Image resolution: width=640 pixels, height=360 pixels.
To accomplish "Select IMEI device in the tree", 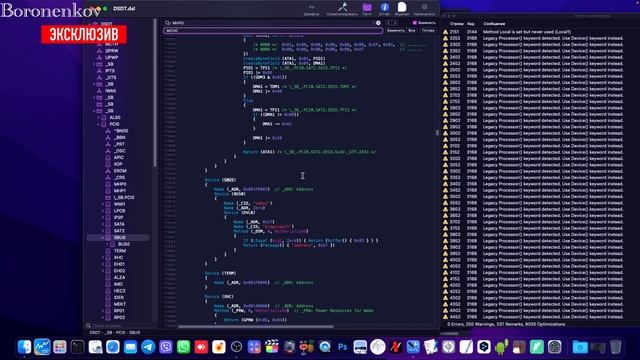I will tap(118, 284).
